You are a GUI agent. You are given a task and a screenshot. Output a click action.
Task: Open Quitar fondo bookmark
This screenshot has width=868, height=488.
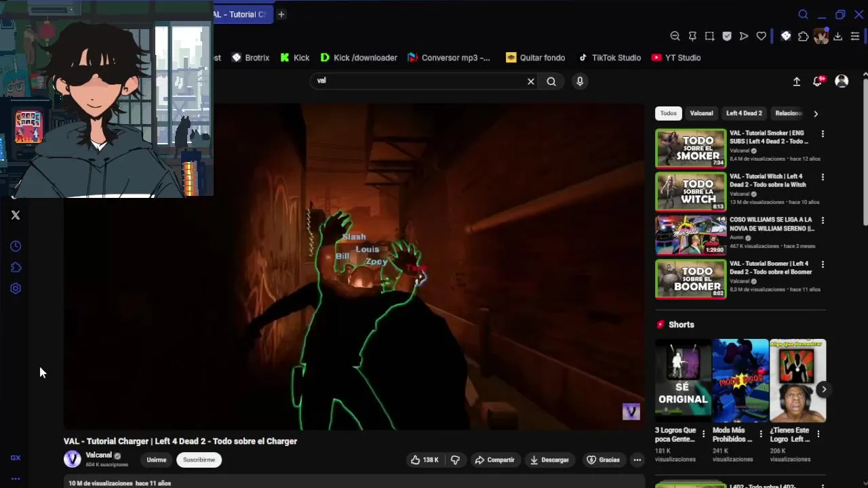536,58
